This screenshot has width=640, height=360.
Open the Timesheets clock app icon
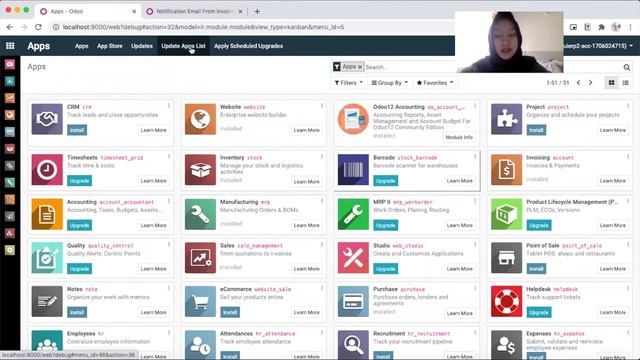pos(47,170)
